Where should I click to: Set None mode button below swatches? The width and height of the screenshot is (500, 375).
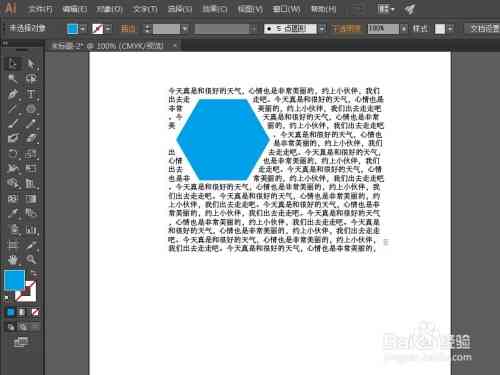35,312
